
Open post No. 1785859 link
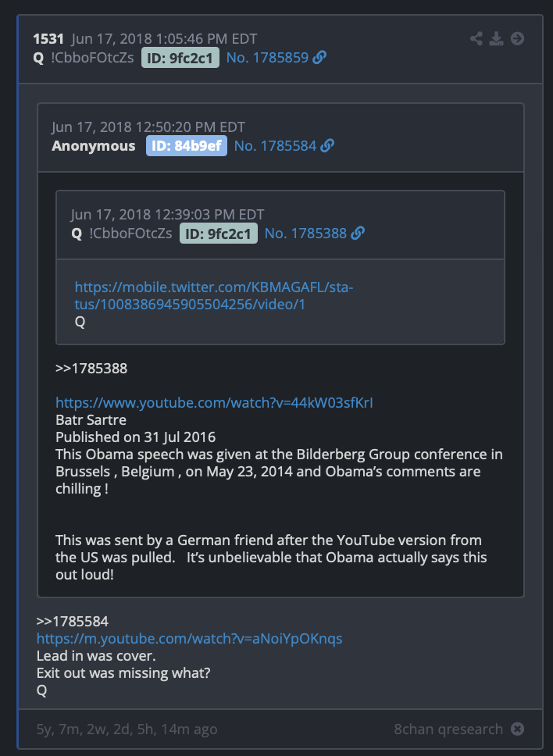click(x=267, y=57)
